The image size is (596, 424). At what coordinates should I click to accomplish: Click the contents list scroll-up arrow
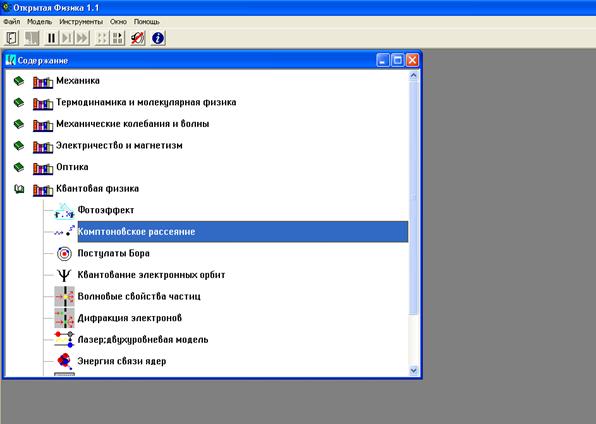click(414, 75)
